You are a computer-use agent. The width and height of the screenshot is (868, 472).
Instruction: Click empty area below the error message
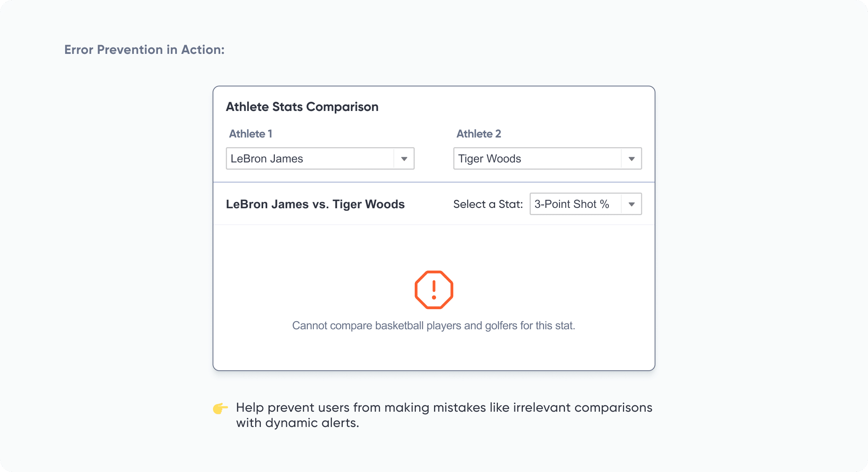pyautogui.click(x=433, y=352)
